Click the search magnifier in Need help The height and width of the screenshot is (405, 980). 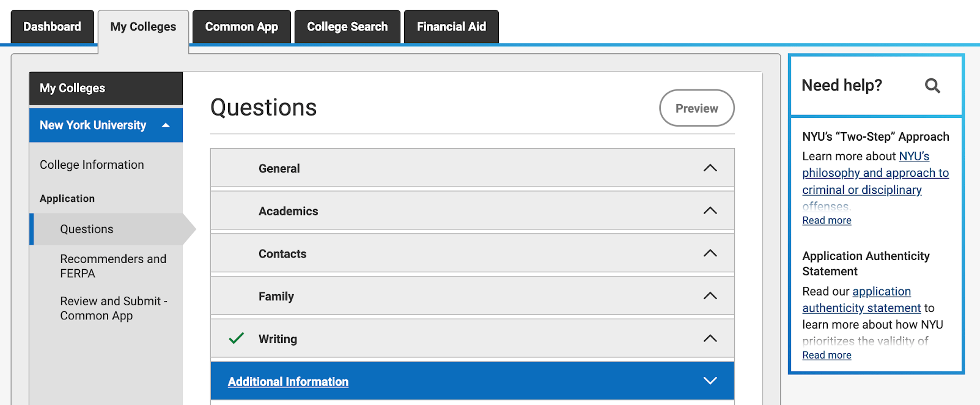coord(932,86)
